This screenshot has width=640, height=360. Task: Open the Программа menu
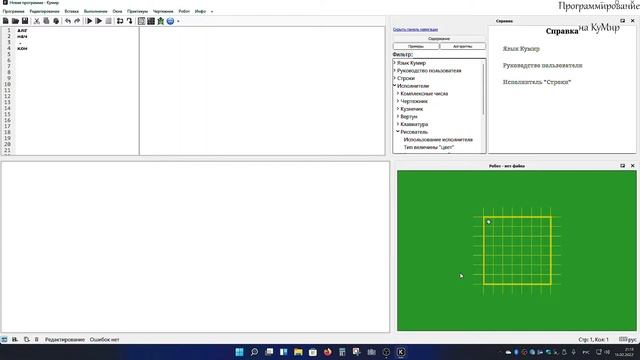click(x=13, y=11)
